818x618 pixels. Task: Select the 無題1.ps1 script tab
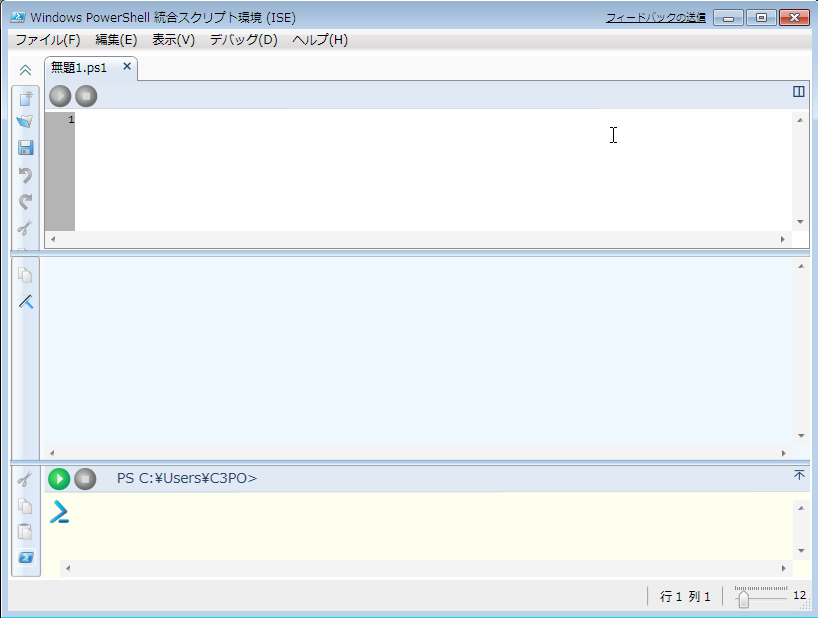(x=91, y=68)
